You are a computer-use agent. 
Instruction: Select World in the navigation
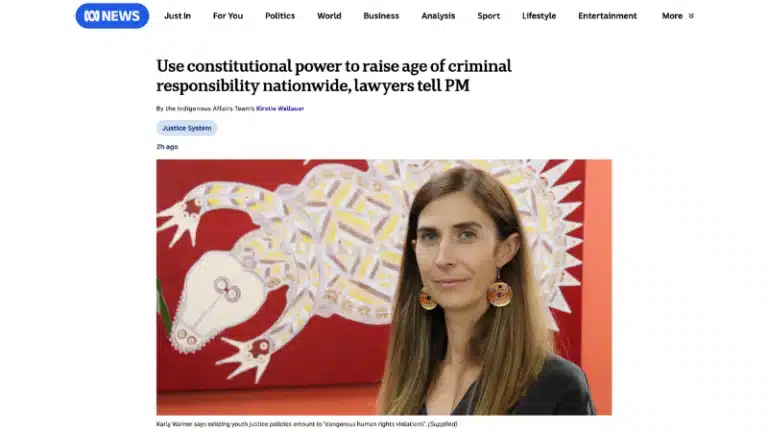click(329, 16)
